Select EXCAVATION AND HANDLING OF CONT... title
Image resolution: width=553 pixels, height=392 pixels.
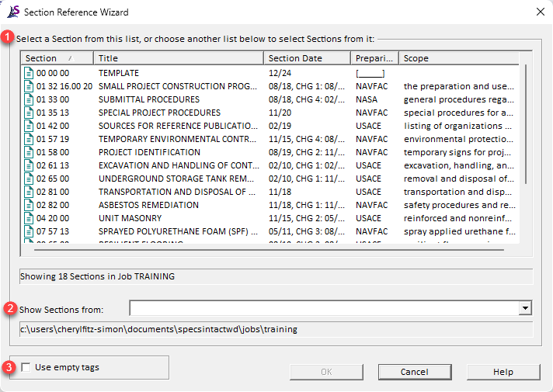coord(179,165)
